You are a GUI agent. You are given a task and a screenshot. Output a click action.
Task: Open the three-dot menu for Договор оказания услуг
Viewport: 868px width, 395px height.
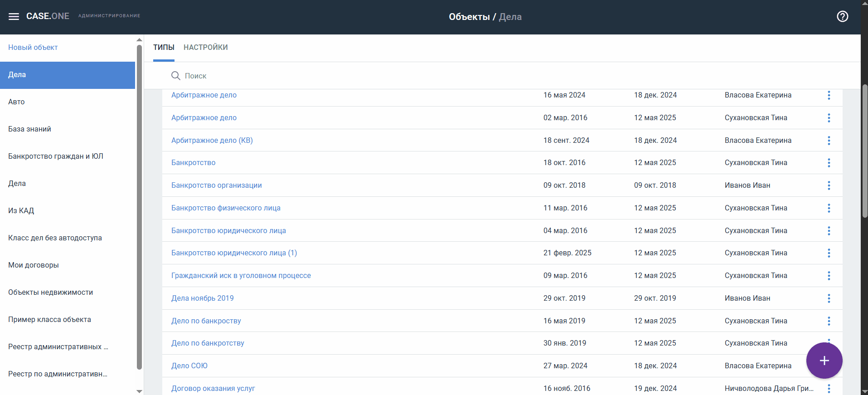tap(829, 389)
